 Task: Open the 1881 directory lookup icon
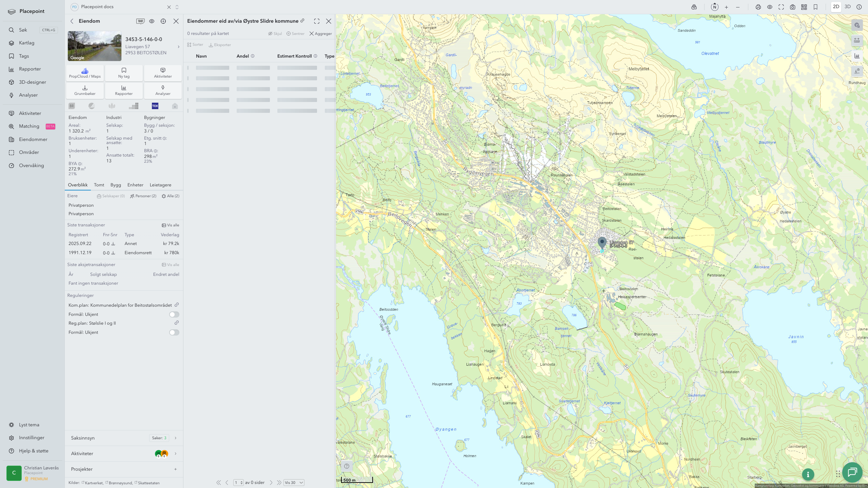coord(140,21)
